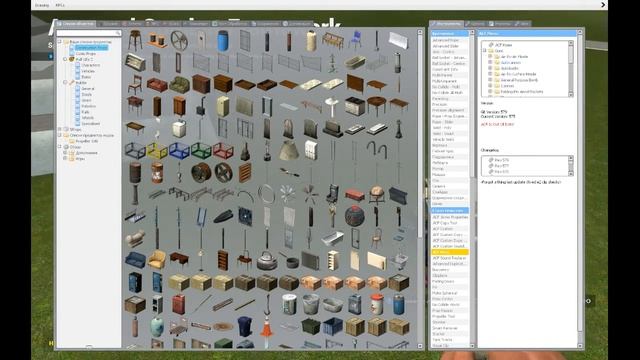
Task: Select the red gas can prop
Action: pos(179,304)
